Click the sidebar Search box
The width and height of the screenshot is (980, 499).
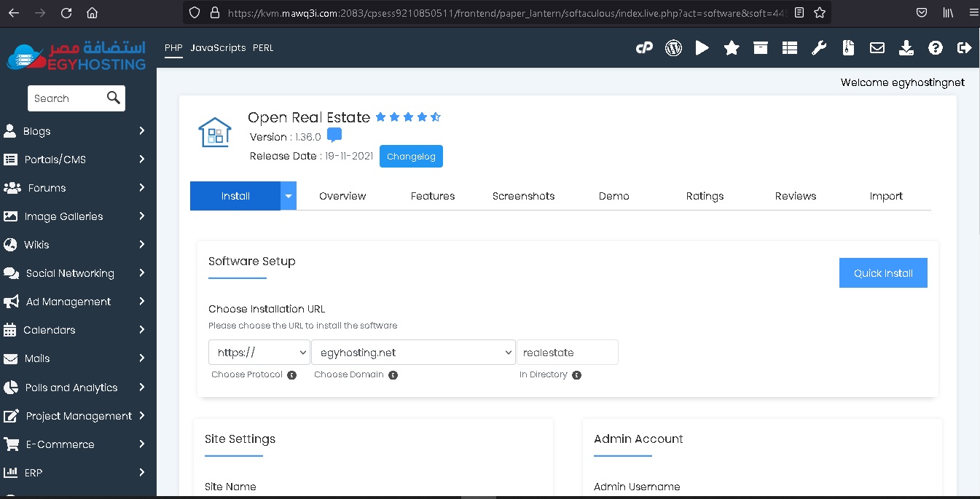pyautogui.click(x=68, y=98)
